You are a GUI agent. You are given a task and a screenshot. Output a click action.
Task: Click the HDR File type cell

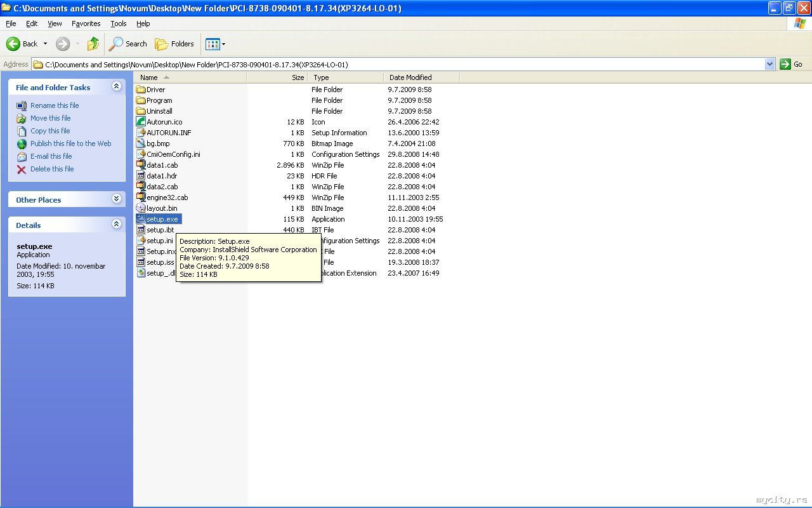324,176
